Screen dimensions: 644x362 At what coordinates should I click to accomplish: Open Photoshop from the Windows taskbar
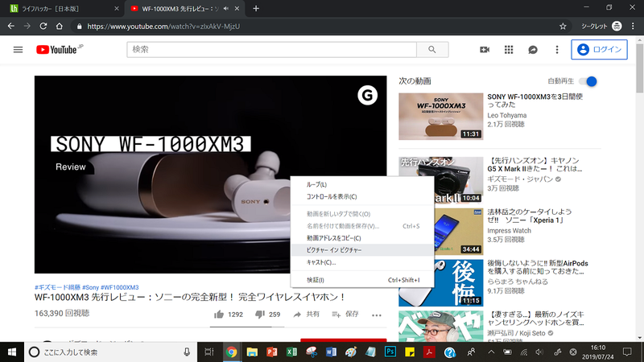click(390, 352)
